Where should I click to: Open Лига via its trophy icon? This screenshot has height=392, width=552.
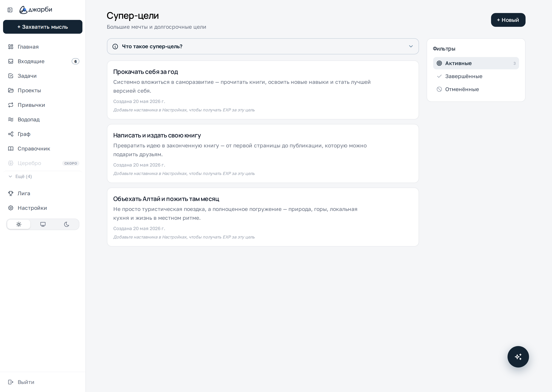[x=11, y=193]
